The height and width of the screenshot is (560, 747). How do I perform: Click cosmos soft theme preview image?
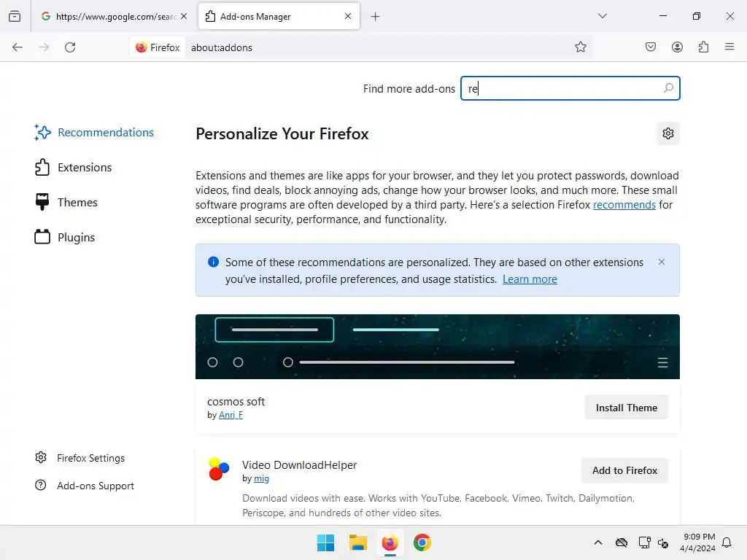(438, 346)
